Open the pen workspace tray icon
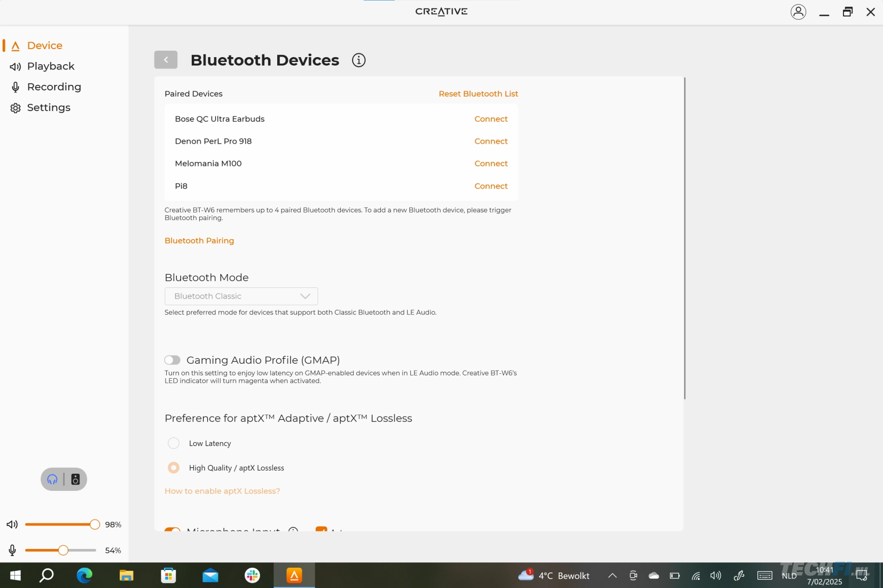Viewport: 883px width, 588px height. [x=739, y=575]
